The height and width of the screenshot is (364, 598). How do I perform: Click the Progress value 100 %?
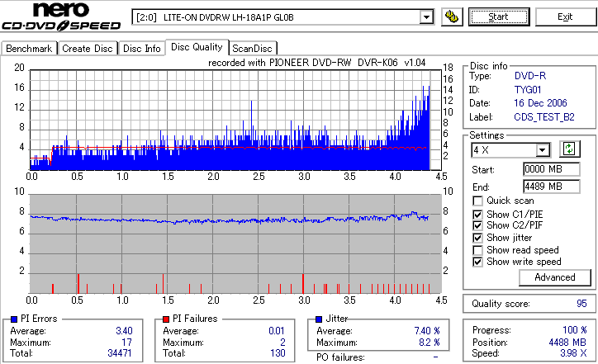(x=575, y=330)
